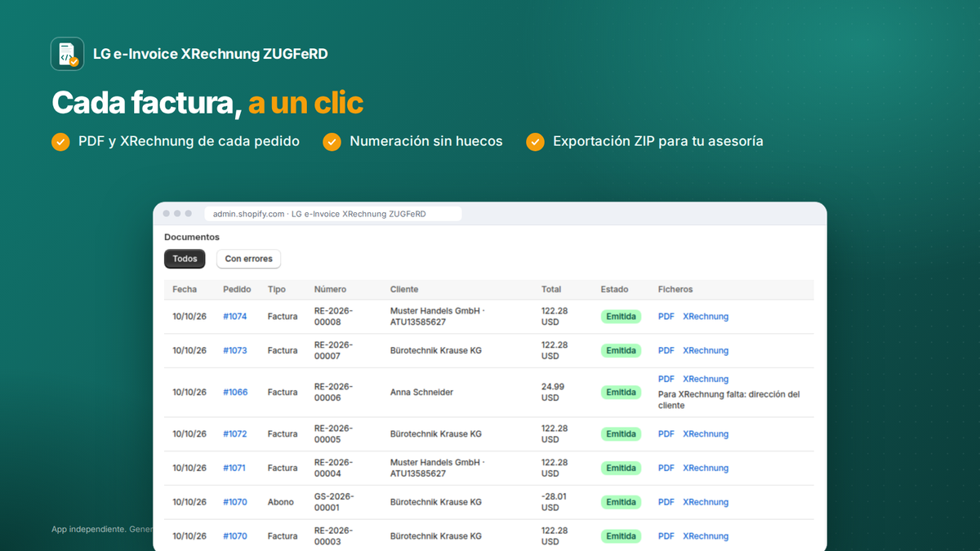Open order #1074 link
Screen dimensions: 980x551
point(235,317)
